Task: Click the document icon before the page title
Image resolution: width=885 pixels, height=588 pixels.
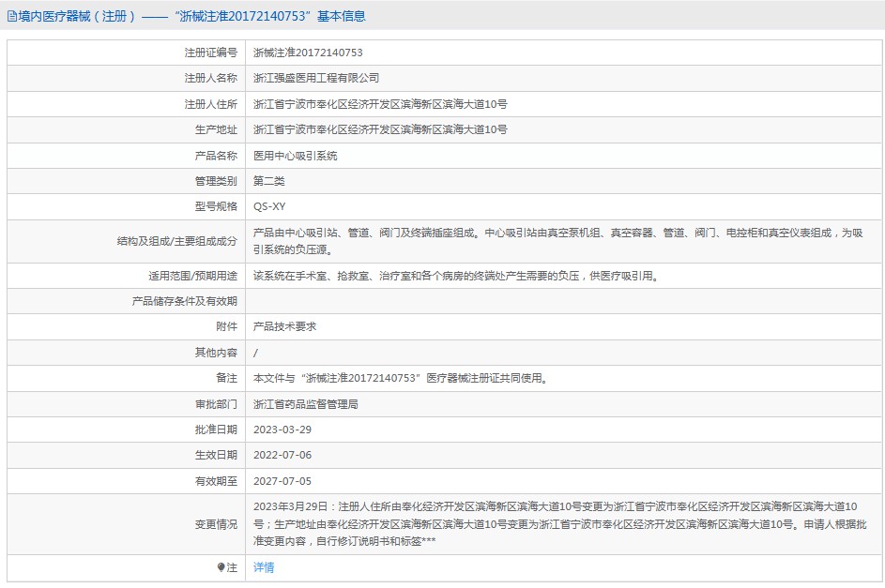Action: [11, 16]
